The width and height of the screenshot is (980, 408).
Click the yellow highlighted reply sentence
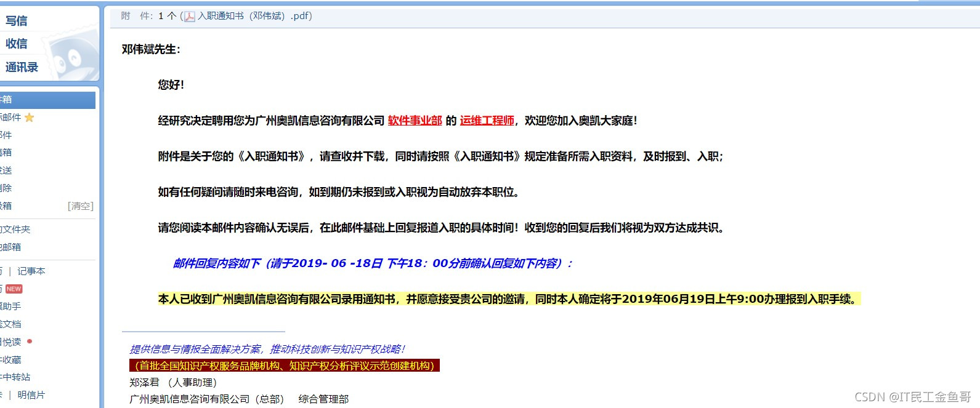tap(509, 299)
